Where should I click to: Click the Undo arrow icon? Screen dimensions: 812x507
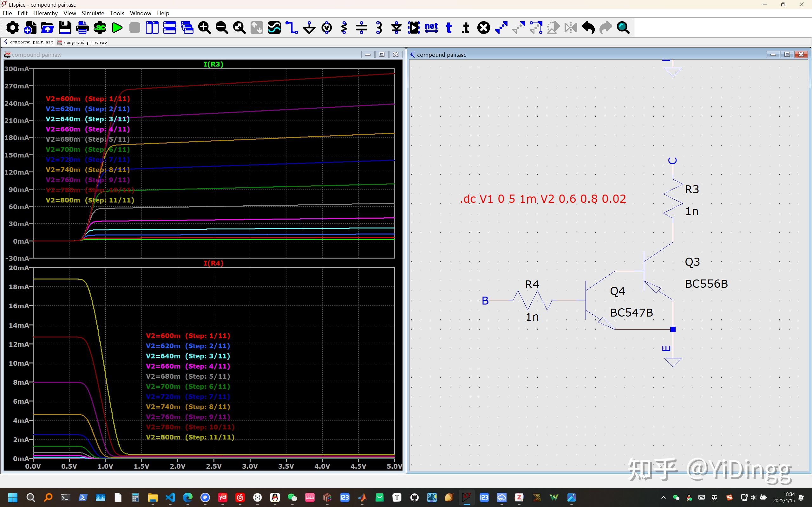click(x=588, y=28)
